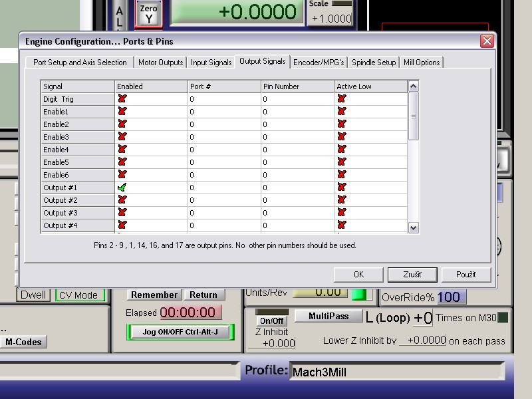Open the Spindle Setup tab

(x=374, y=63)
